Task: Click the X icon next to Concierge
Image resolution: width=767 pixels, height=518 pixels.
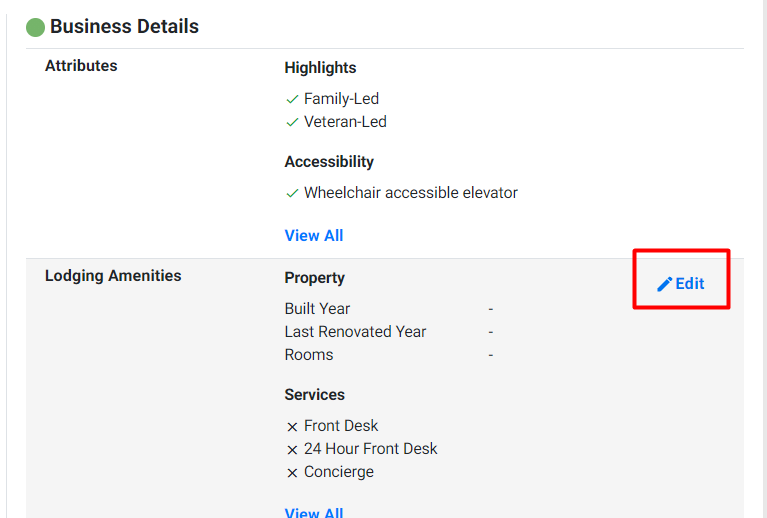Action: click(x=292, y=473)
